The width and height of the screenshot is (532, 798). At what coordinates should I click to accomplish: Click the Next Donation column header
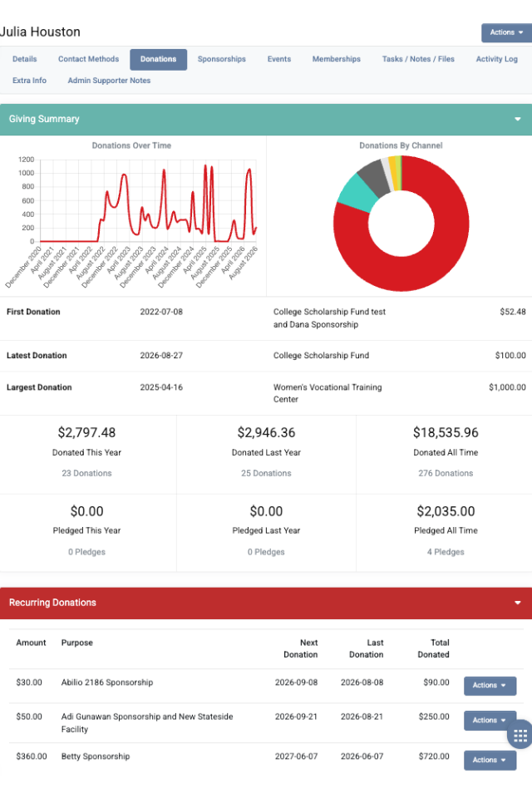(x=300, y=649)
